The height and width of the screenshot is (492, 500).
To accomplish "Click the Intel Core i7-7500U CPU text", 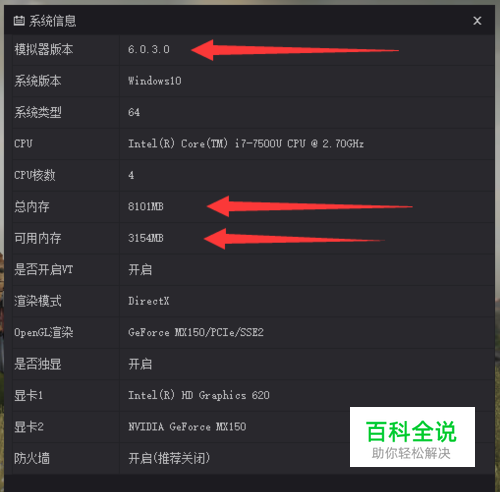I will click(246, 144).
